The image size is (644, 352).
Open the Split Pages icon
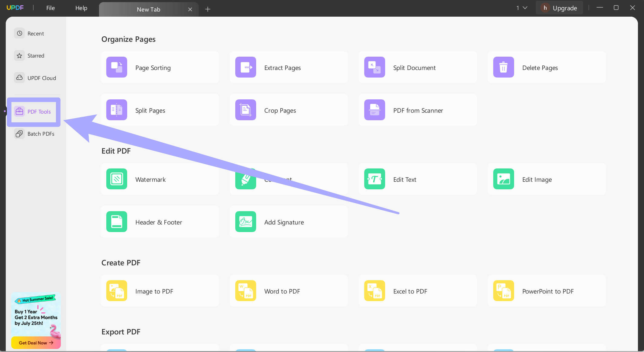117,110
